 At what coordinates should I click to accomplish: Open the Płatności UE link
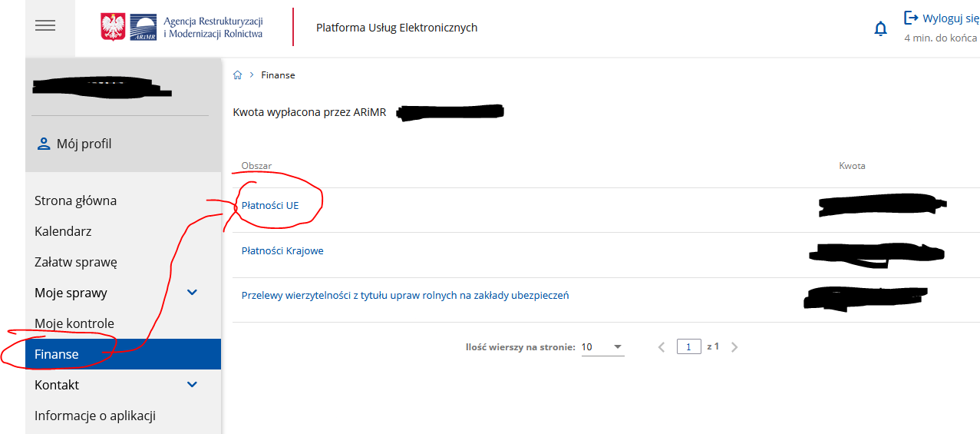click(270, 205)
